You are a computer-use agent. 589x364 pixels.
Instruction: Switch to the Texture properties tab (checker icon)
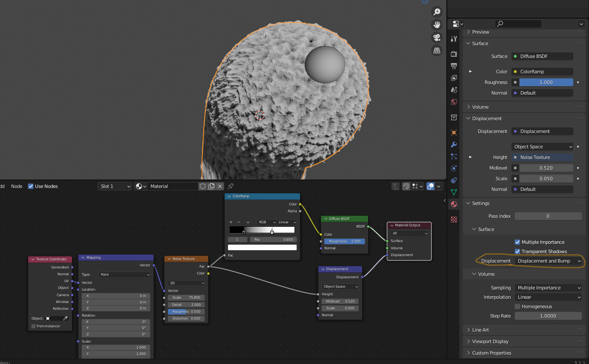(453, 220)
